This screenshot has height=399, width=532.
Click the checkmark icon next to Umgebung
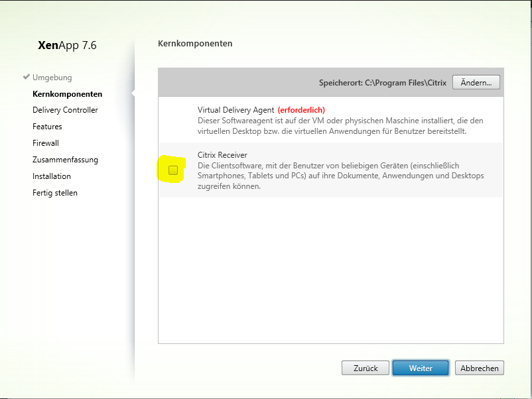(x=27, y=77)
